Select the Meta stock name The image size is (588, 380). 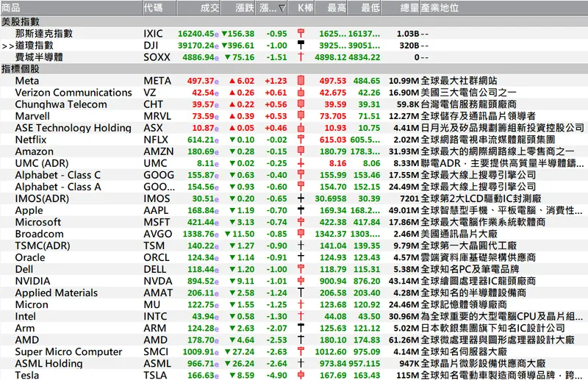[x=27, y=81]
